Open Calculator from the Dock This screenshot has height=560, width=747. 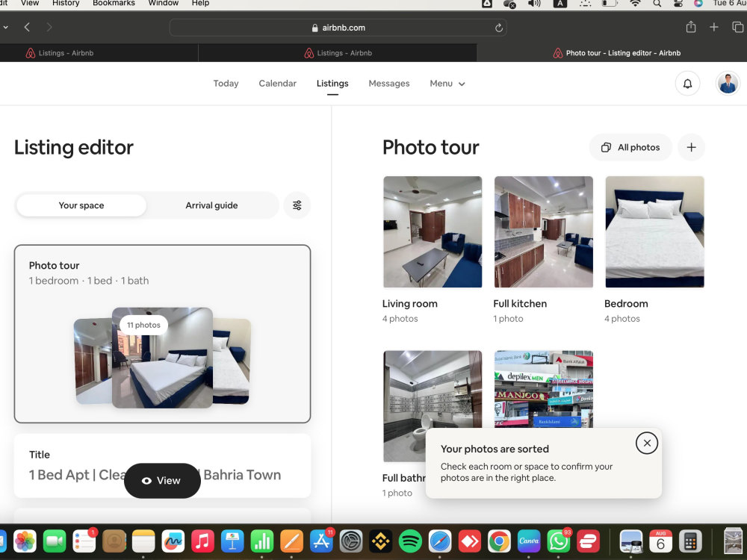tap(689, 541)
